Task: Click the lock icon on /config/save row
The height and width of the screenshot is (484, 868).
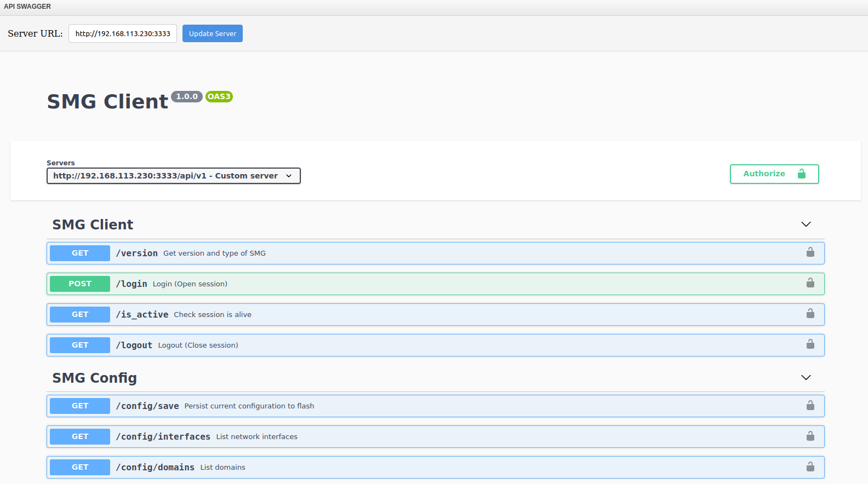Action: click(810, 406)
